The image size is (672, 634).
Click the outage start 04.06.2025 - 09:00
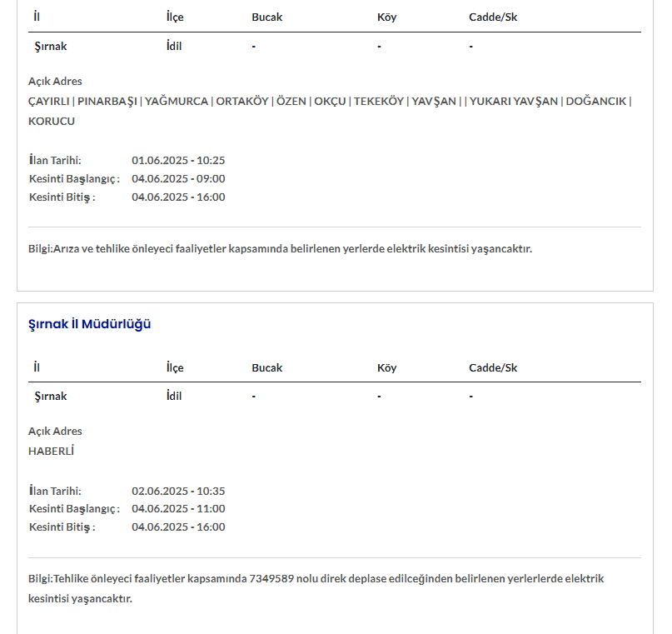(x=178, y=179)
